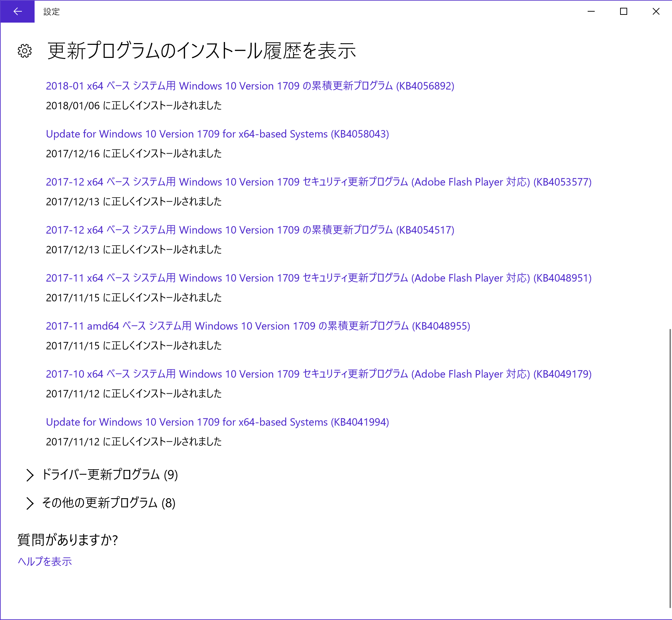Select the 2017/12/16 installed status text
This screenshot has width=672, height=620.
[134, 154]
